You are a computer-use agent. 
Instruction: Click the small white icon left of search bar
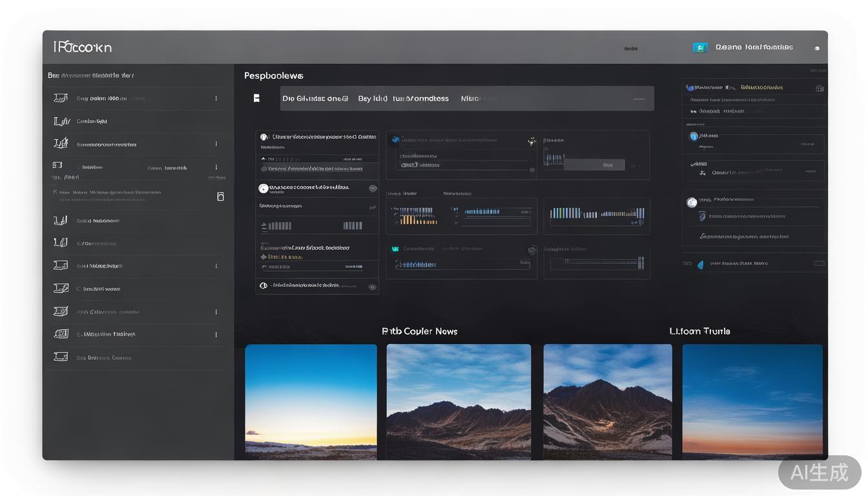coord(256,98)
